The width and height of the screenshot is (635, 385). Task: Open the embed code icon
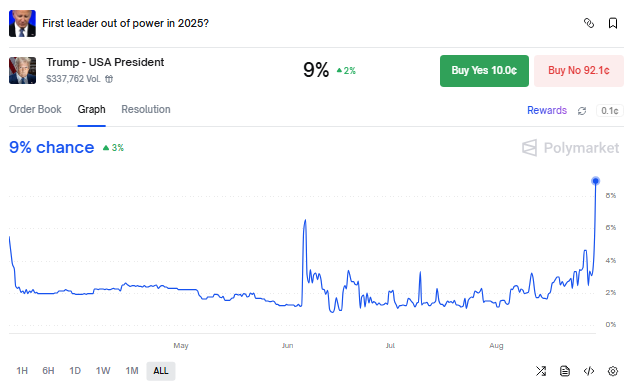tap(589, 371)
